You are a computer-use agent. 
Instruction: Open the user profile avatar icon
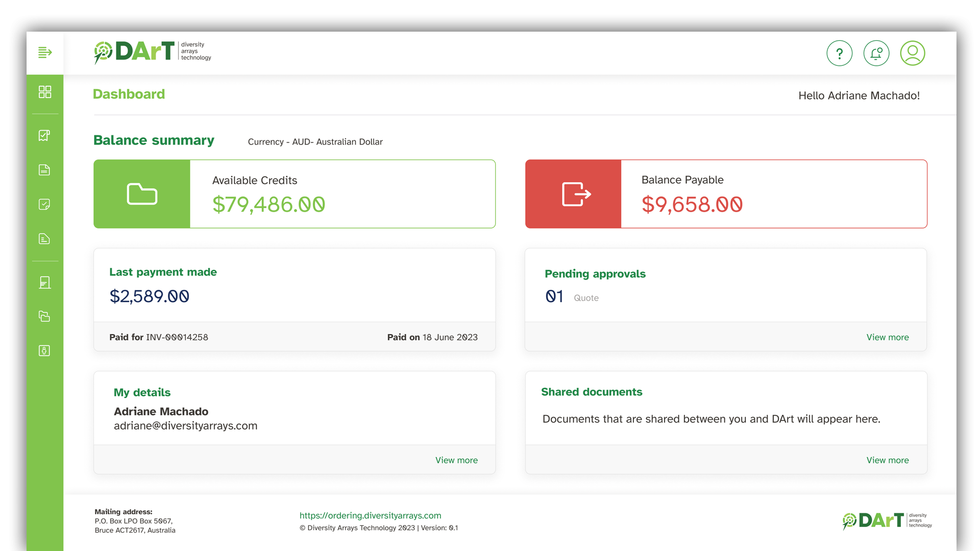coord(913,53)
